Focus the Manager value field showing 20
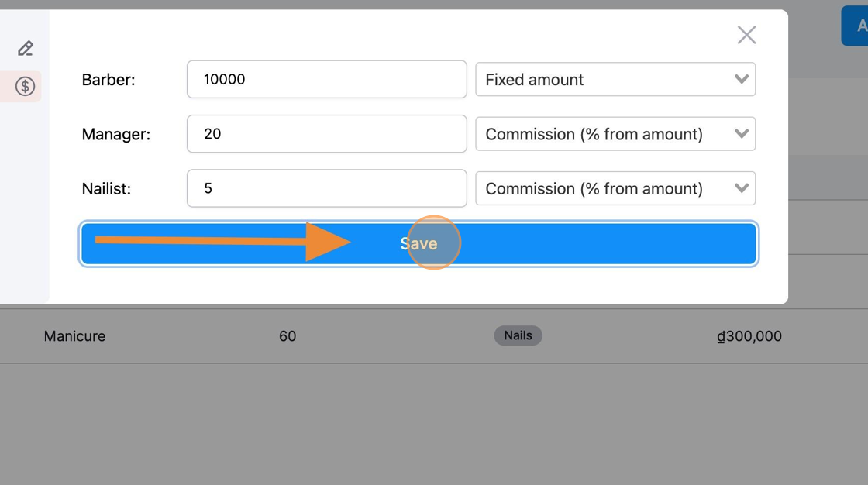The image size is (868, 485). click(326, 133)
